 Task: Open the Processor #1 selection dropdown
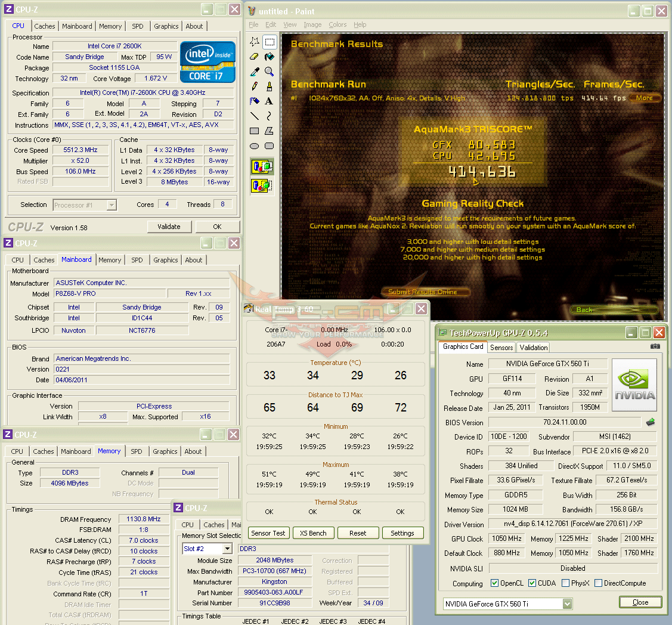tap(112, 205)
